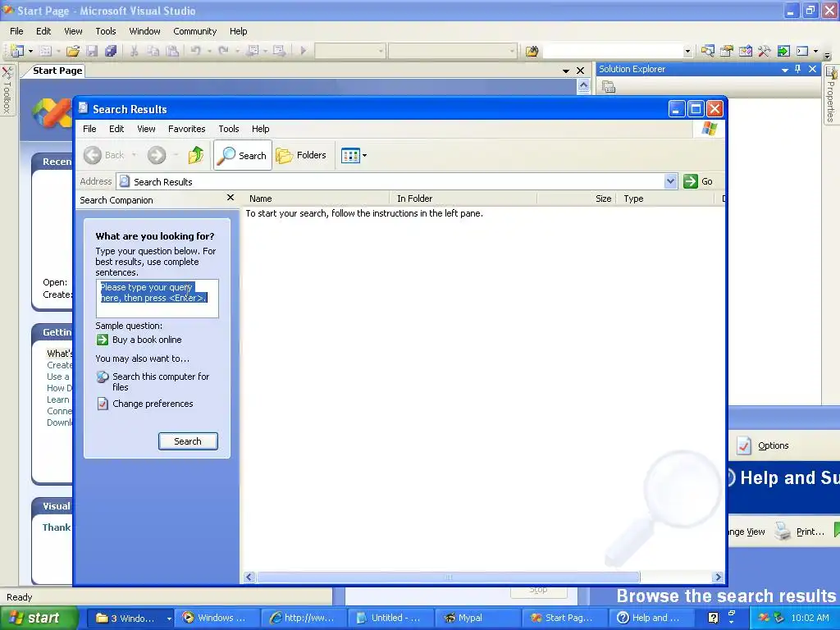Open the Toolbox hammer-wrench toolbar icon
Viewport: 840px width, 630px height.
(x=764, y=51)
